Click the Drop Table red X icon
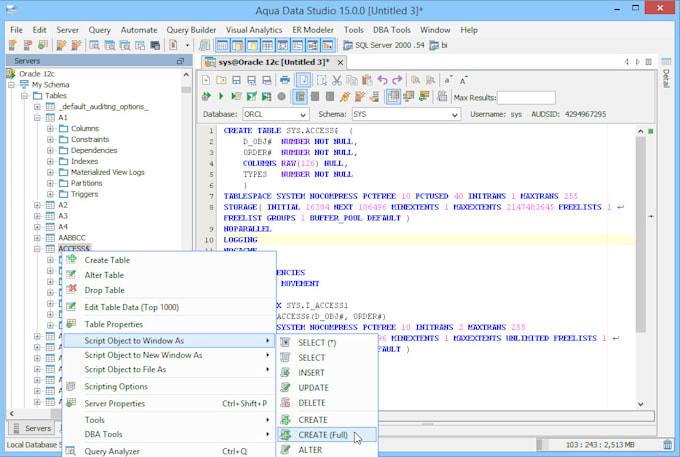The width and height of the screenshot is (680, 457). pyautogui.click(x=71, y=290)
